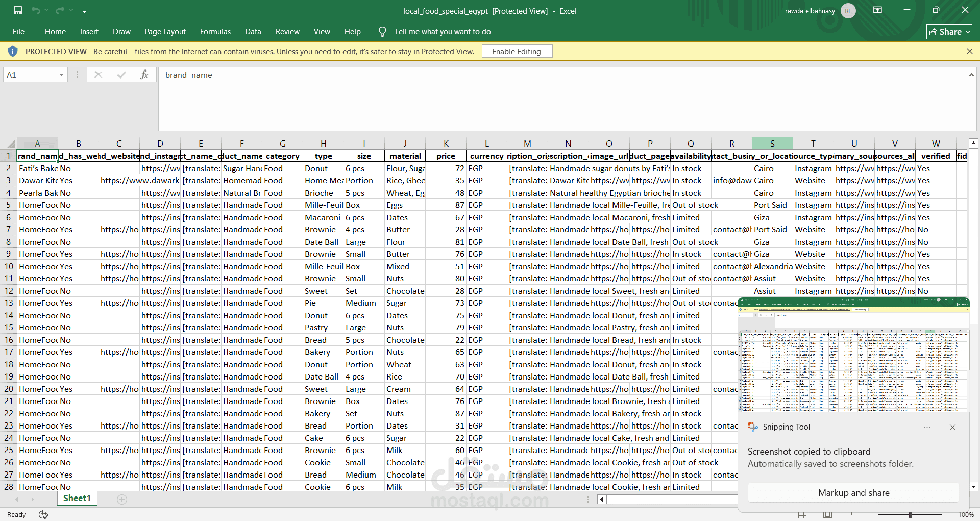Add a new sheet with plus icon
The width and height of the screenshot is (980, 521).
[x=121, y=499]
